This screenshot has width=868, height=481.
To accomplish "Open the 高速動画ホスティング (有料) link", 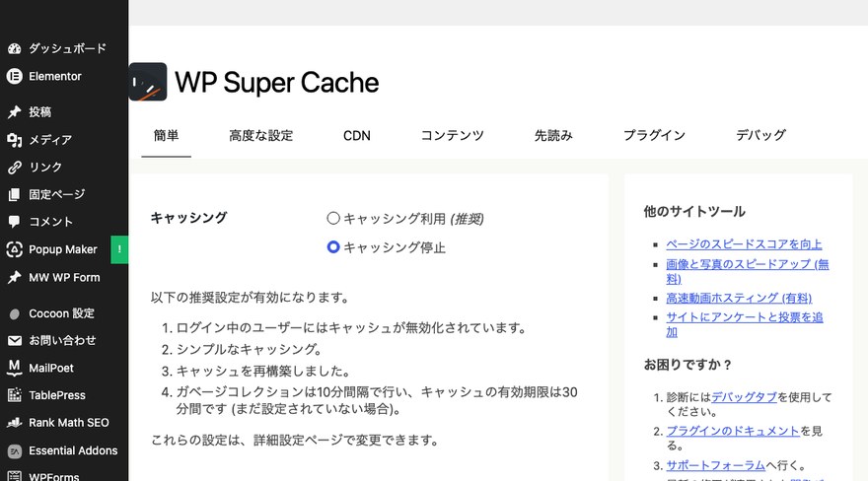I will pyautogui.click(x=739, y=298).
